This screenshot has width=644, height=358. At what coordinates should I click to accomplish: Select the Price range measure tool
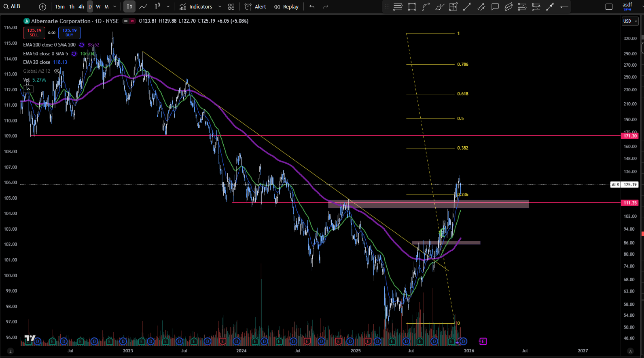tap(453, 6)
